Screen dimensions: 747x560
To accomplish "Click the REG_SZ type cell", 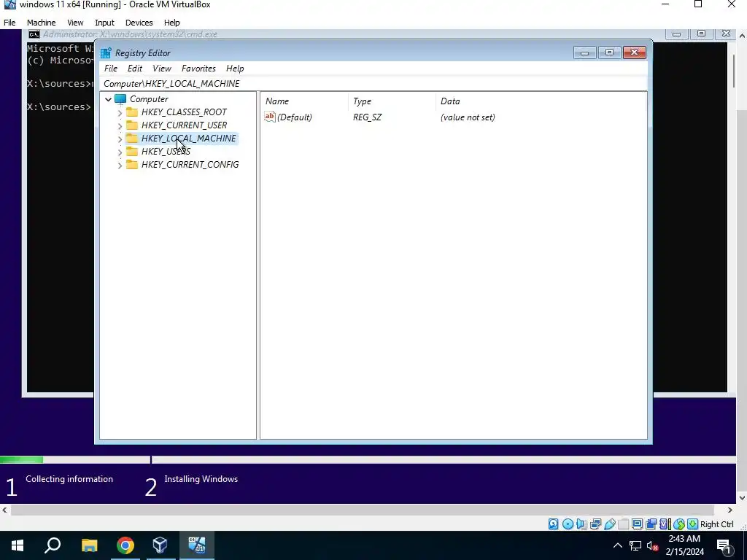I will click(x=368, y=117).
